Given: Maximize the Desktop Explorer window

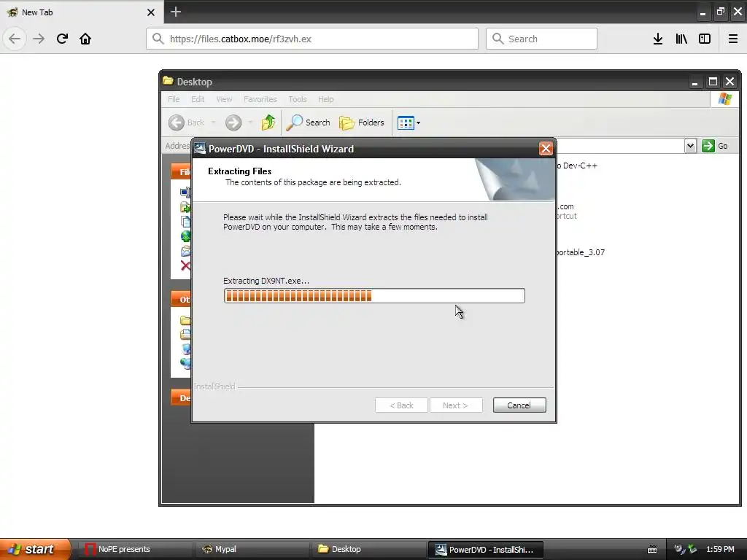Looking at the screenshot, I should click(x=713, y=82).
